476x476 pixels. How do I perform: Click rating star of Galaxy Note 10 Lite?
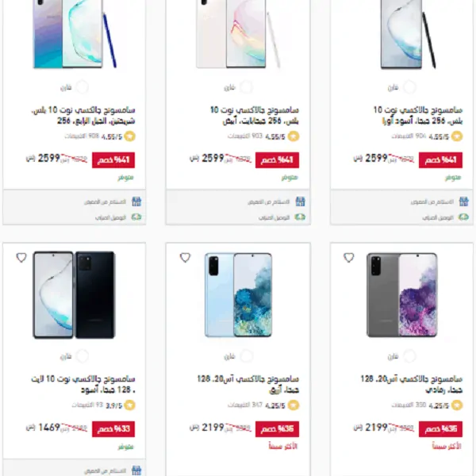click(129, 405)
